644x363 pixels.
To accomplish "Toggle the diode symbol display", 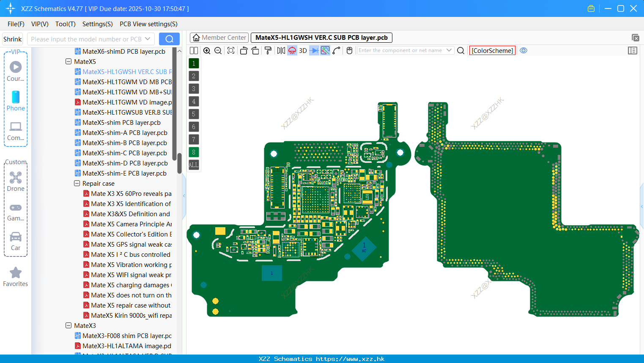I will pyautogui.click(x=314, y=50).
